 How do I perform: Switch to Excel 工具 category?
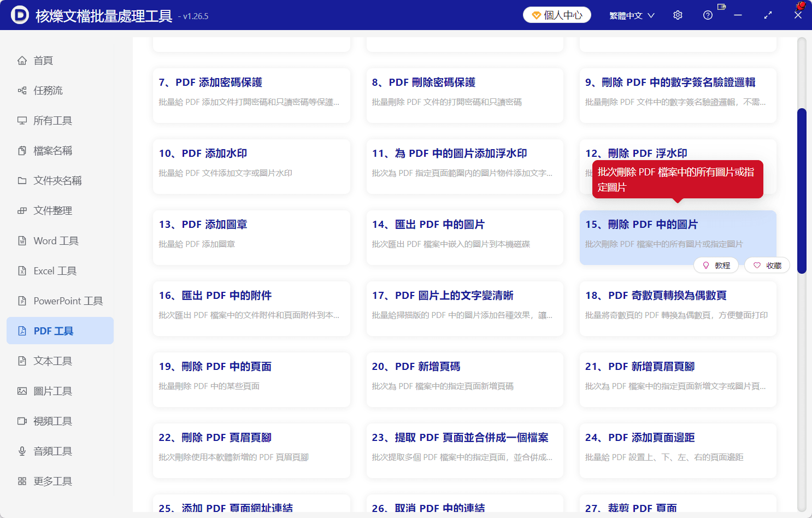pyautogui.click(x=60, y=271)
